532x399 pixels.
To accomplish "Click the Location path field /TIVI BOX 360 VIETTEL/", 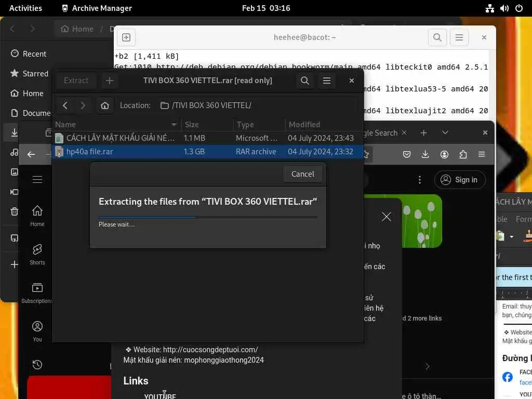I will 258,105.
